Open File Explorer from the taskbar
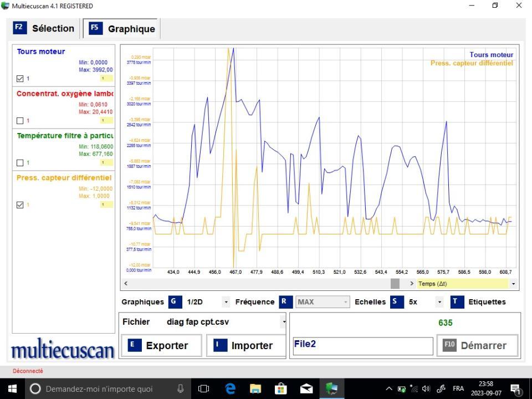Image resolution: width=532 pixels, height=399 pixels. click(x=255, y=389)
